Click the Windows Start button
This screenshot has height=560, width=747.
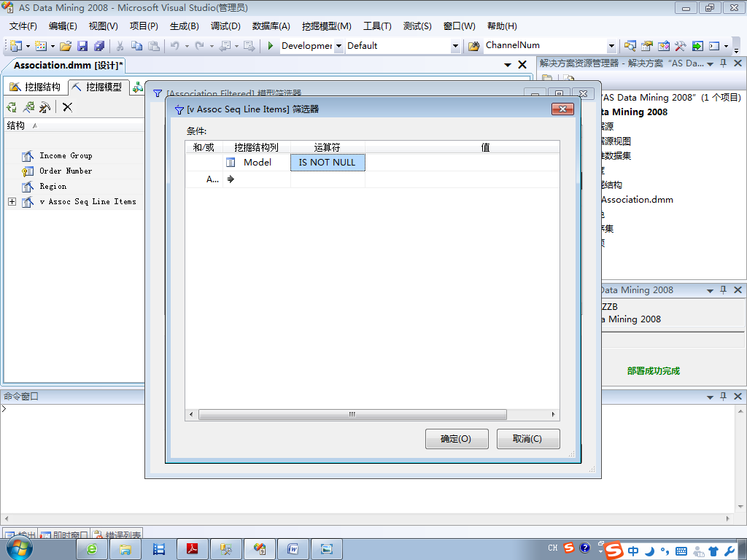click(x=19, y=548)
